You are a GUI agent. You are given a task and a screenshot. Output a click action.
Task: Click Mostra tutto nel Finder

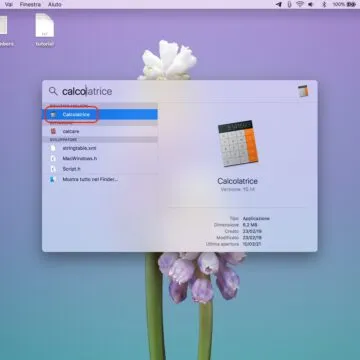100,179
